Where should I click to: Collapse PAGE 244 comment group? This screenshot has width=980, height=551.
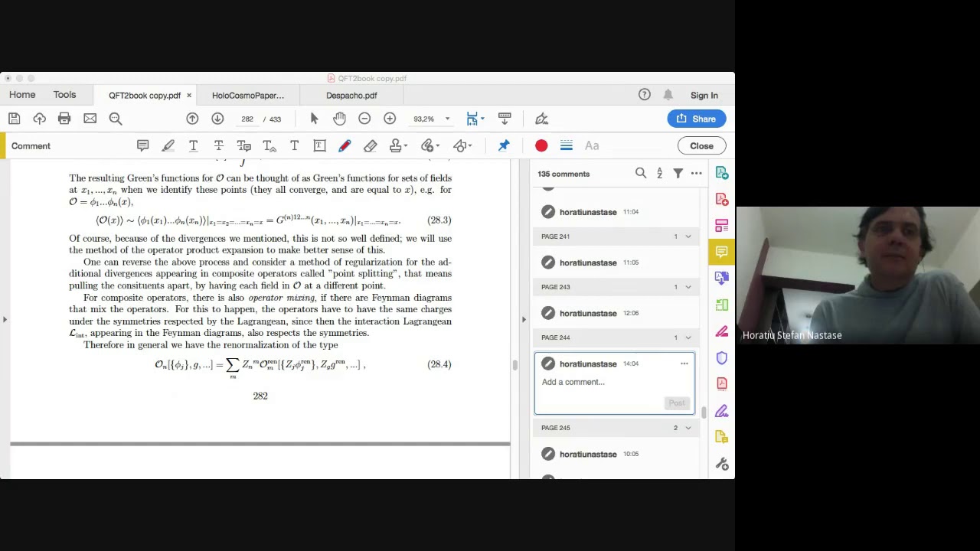pos(688,337)
